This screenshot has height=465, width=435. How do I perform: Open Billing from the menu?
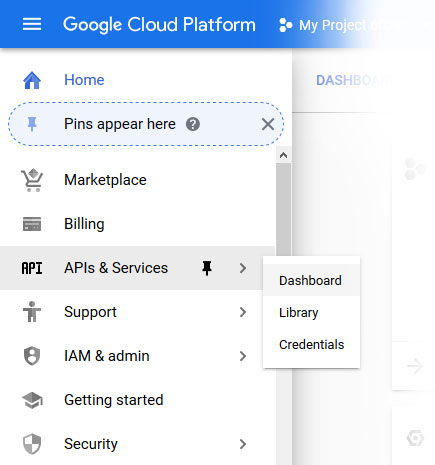click(x=84, y=224)
